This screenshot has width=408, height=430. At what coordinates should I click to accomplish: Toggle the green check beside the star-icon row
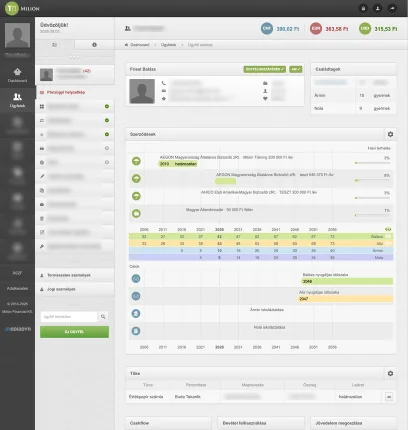pos(107,134)
